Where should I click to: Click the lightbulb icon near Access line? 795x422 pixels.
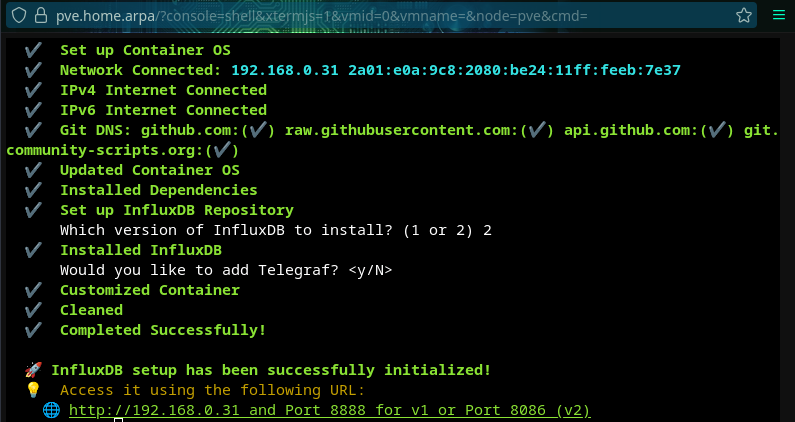[32, 390]
